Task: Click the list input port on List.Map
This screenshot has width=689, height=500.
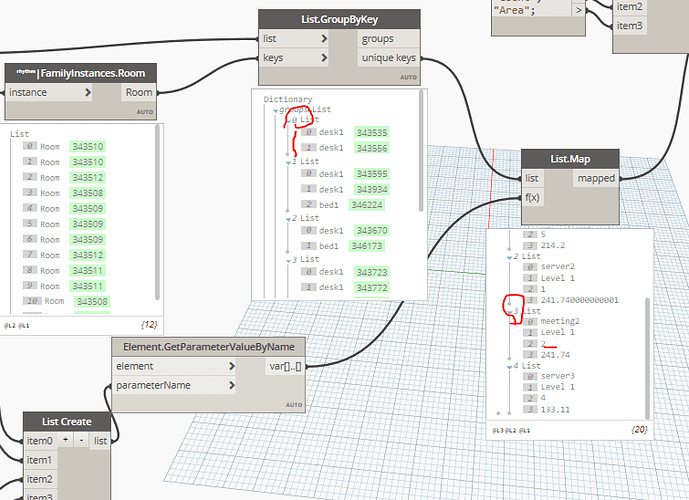Action: [532, 178]
